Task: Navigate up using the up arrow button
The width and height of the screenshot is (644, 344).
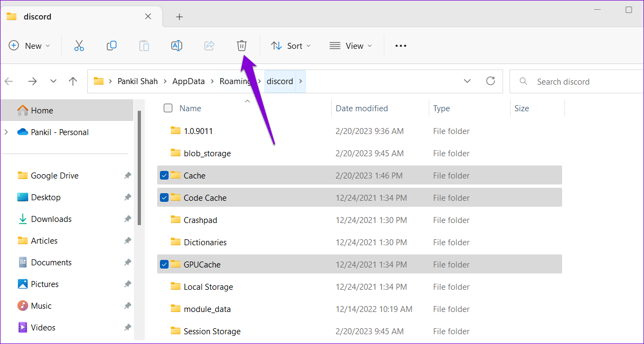Action: point(73,81)
